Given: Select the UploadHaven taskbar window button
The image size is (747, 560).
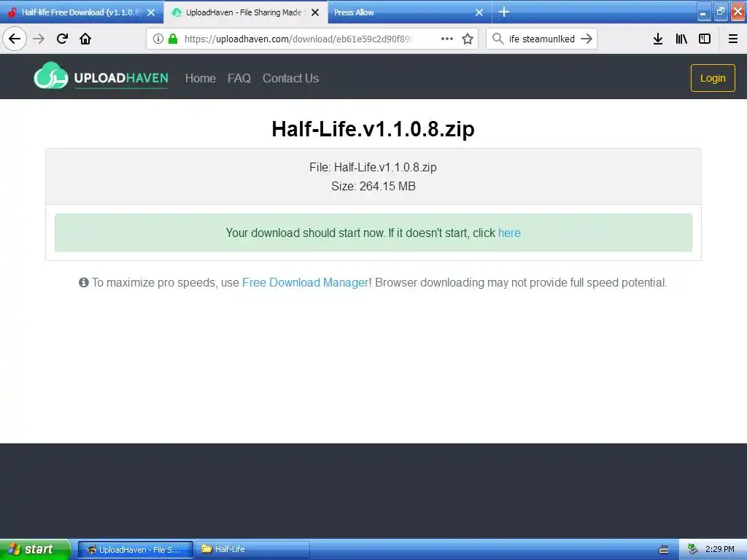Looking at the screenshot, I should [x=135, y=550].
